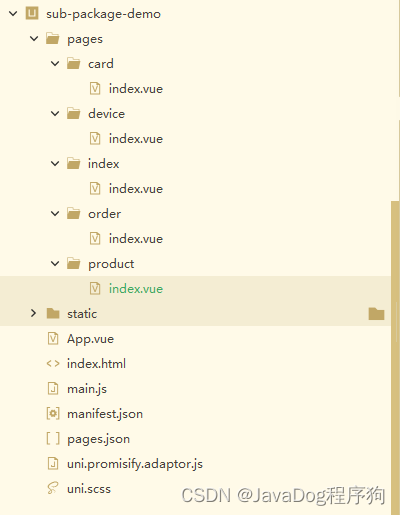Viewport: 400px width, 515px height.
Task: Select the highlighted green index.vue in product
Action: 136,289
